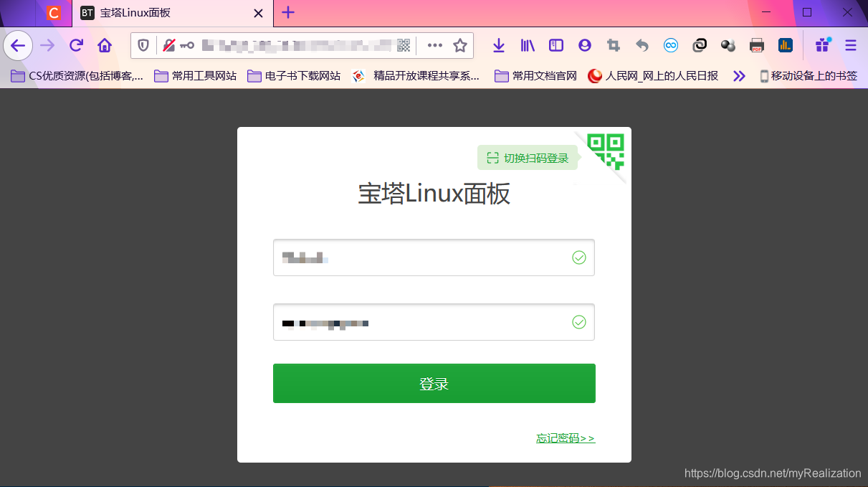This screenshot has height=487, width=868.
Task: Open the tracking protection shield info
Action: (x=143, y=46)
